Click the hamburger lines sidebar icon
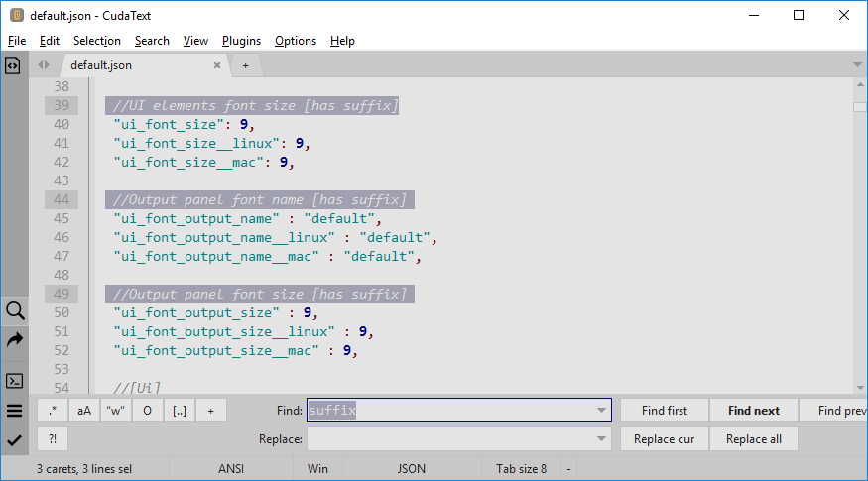 coord(14,411)
